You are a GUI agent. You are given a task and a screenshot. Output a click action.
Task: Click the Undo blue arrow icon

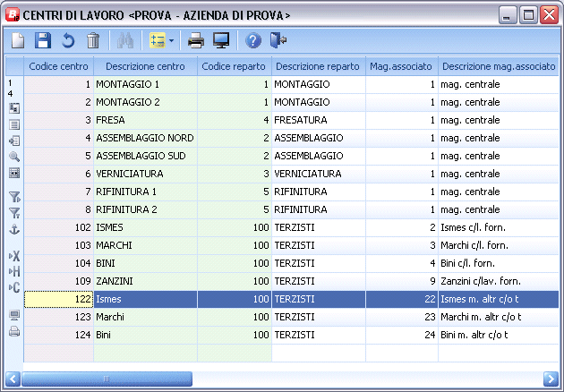click(x=68, y=40)
